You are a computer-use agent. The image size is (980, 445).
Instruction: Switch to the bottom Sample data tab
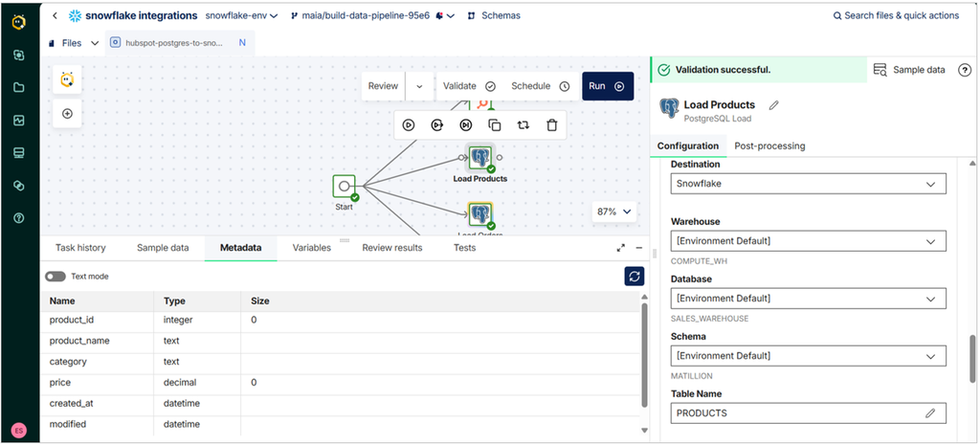tap(163, 248)
